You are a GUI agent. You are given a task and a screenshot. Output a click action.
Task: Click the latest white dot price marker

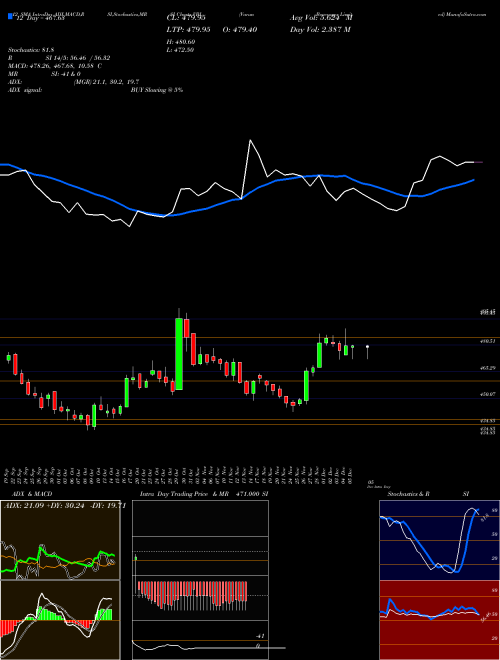pyautogui.click(x=367, y=346)
